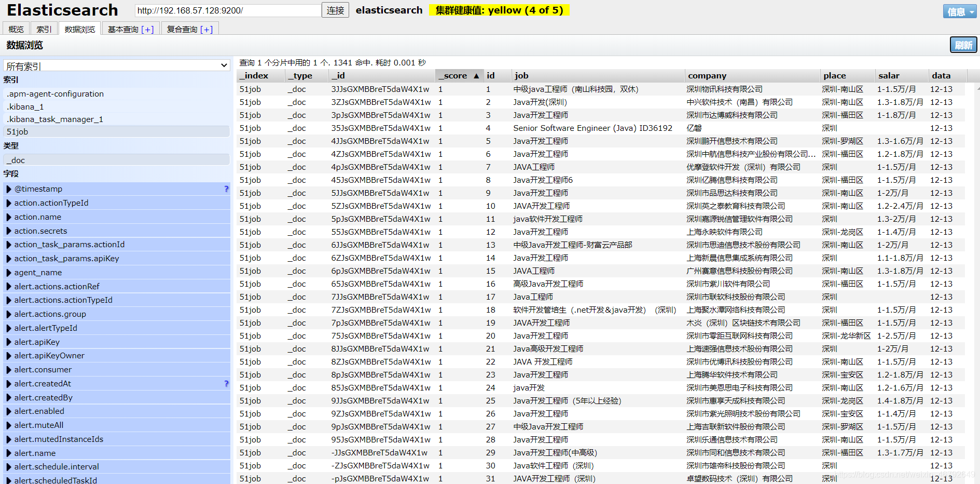Click the help icon next to @timestamp field
This screenshot has height=484, width=980.
click(226, 189)
